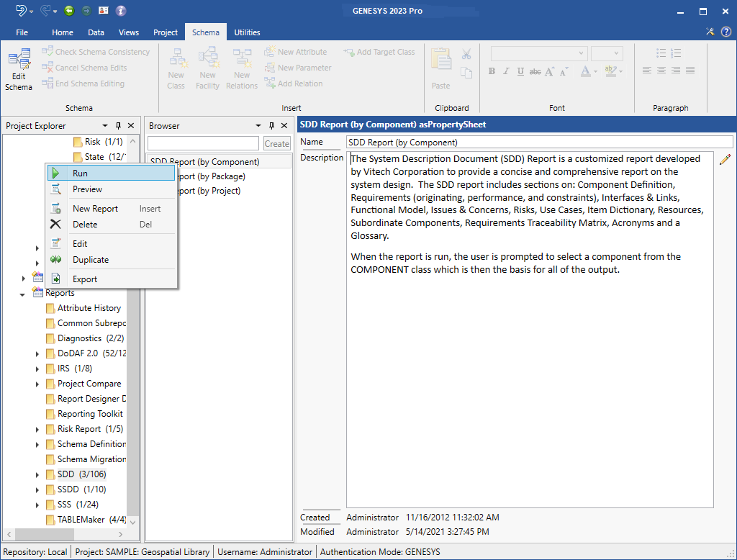Open the File menu tab
Image resolution: width=737 pixels, height=560 pixels.
coord(22,32)
